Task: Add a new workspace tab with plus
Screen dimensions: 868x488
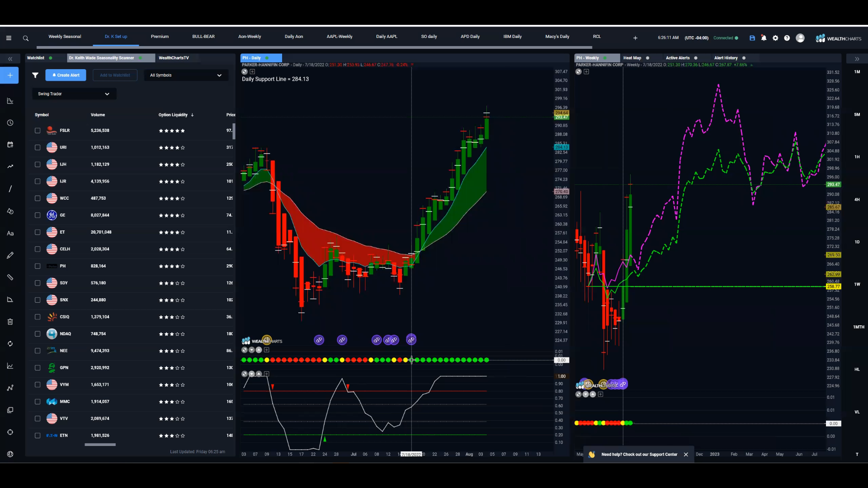Action: 635,38
